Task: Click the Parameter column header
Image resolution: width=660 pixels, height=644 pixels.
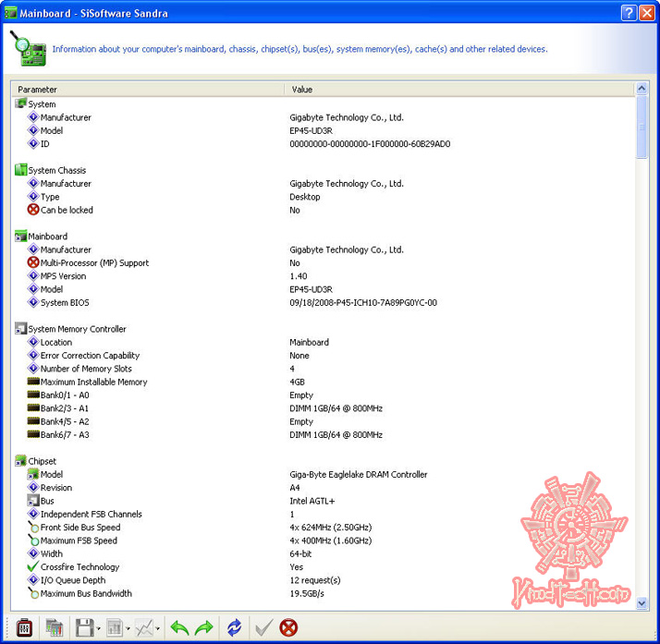Action: tap(148, 90)
